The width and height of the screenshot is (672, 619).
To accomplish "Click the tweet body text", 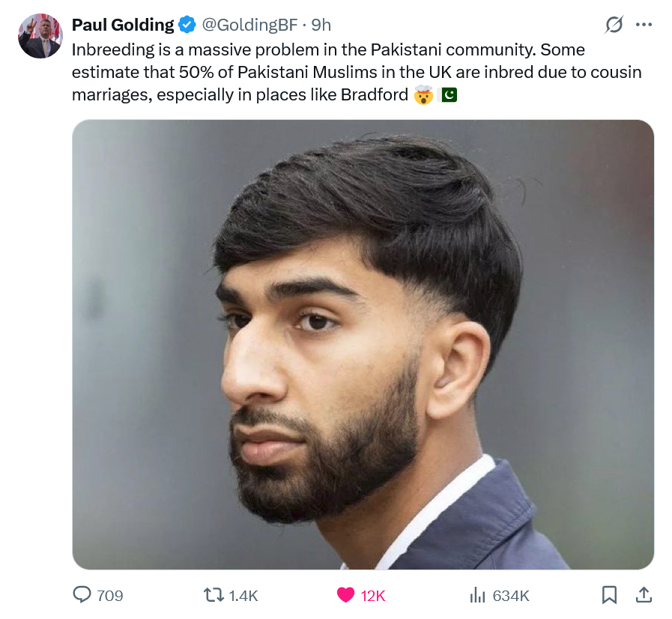I will coord(357,72).
